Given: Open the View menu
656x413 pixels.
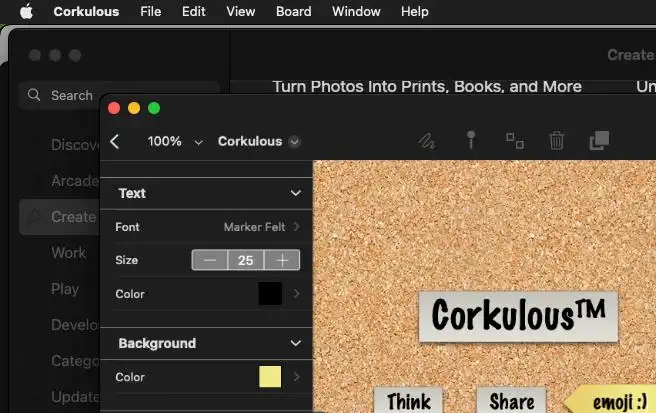Looking at the screenshot, I should 241,11.
